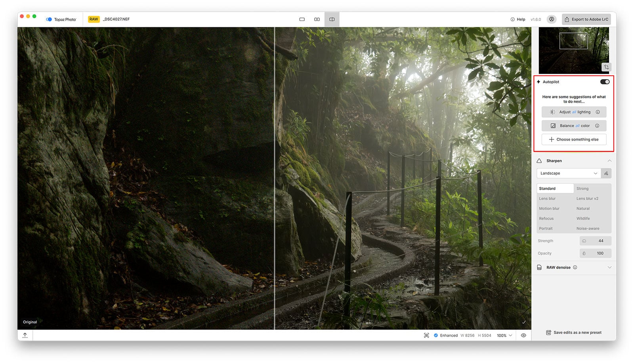Viewport: 634px width, 364px height.
Task: Click Choose something else
Action: [x=574, y=139]
